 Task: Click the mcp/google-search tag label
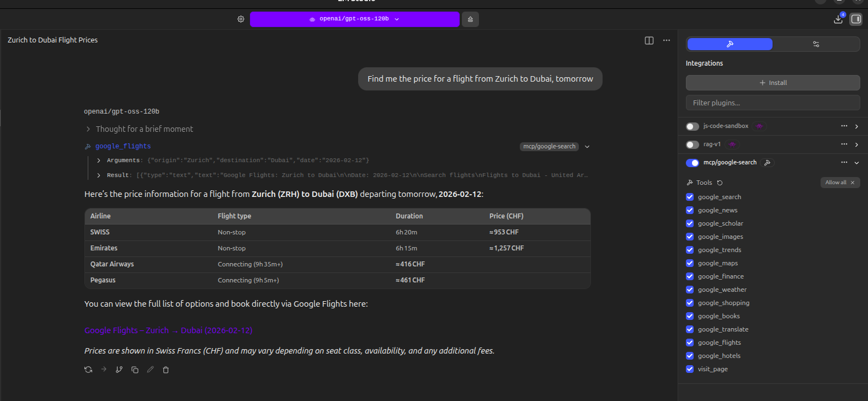point(549,147)
